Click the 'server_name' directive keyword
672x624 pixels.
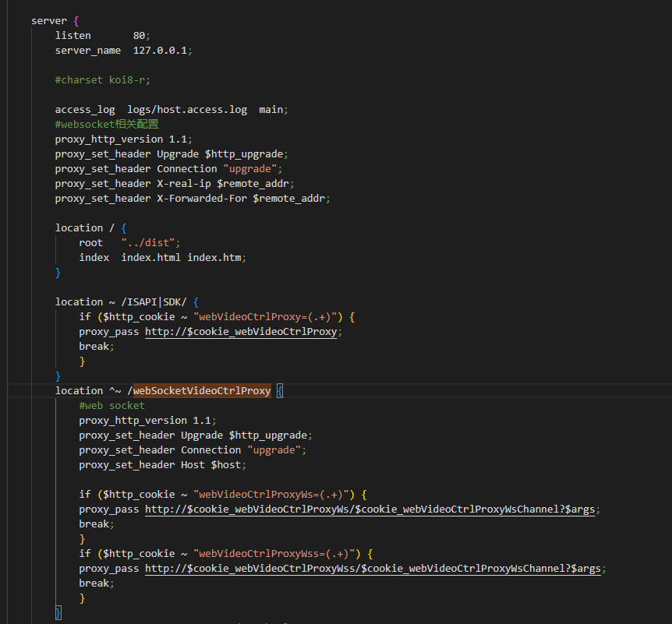(88, 51)
